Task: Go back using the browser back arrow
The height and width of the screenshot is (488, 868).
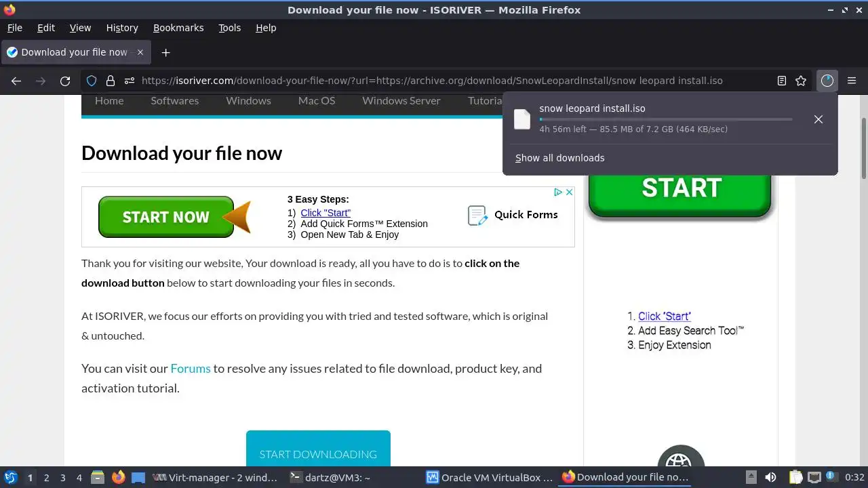Action: pyautogui.click(x=16, y=81)
